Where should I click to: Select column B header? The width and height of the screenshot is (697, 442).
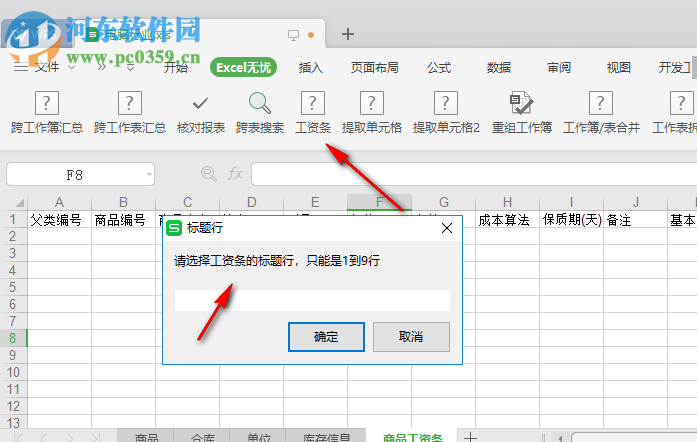click(x=123, y=202)
